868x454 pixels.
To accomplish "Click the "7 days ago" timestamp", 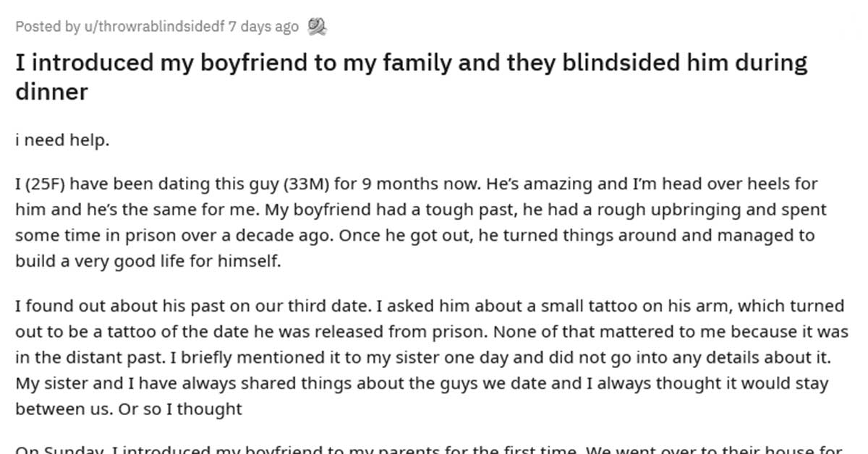I will (x=263, y=27).
